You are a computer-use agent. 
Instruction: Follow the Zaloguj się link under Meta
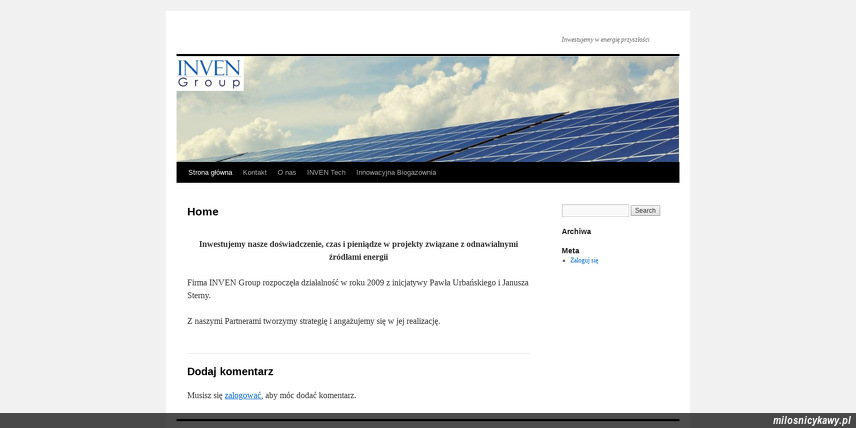(584, 260)
